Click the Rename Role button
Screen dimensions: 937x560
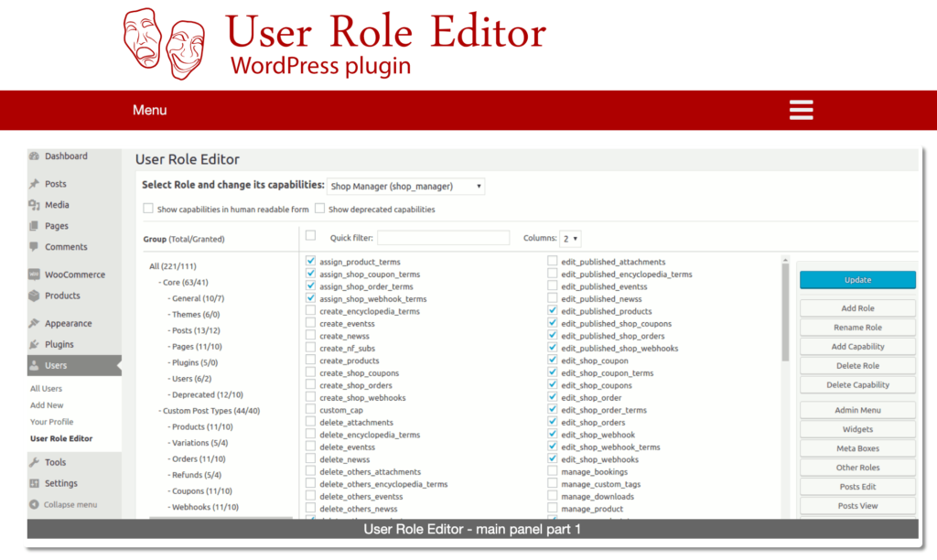pyautogui.click(x=857, y=328)
